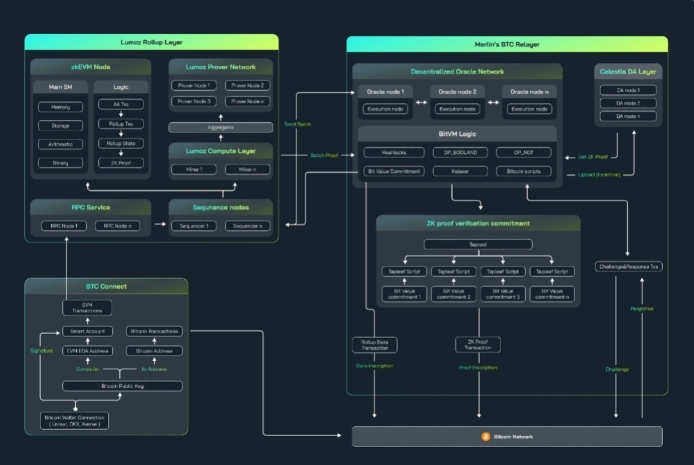Click the DA node 2 box
Screen dimensions: 694x465
[x=628, y=103]
